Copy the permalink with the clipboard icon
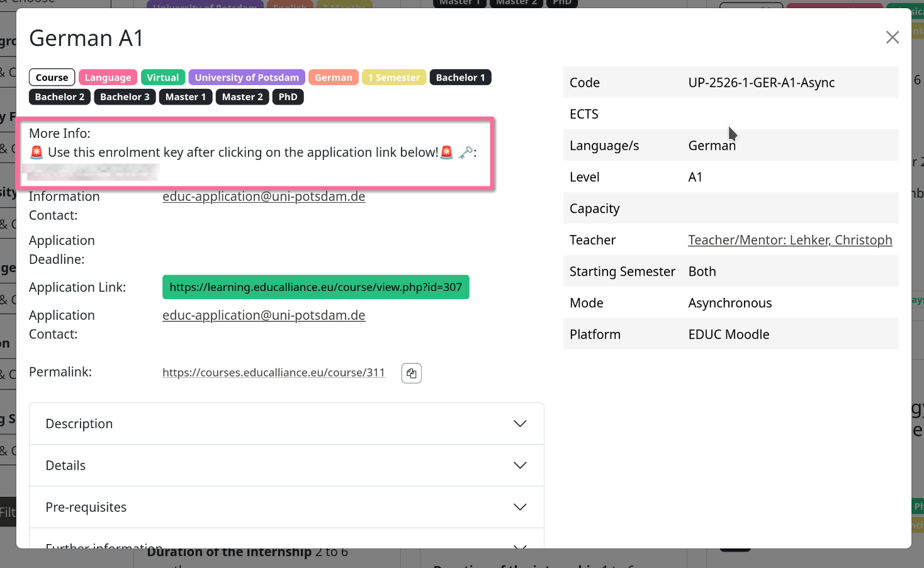Screen dimensions: 924x568 click(411, 373)
